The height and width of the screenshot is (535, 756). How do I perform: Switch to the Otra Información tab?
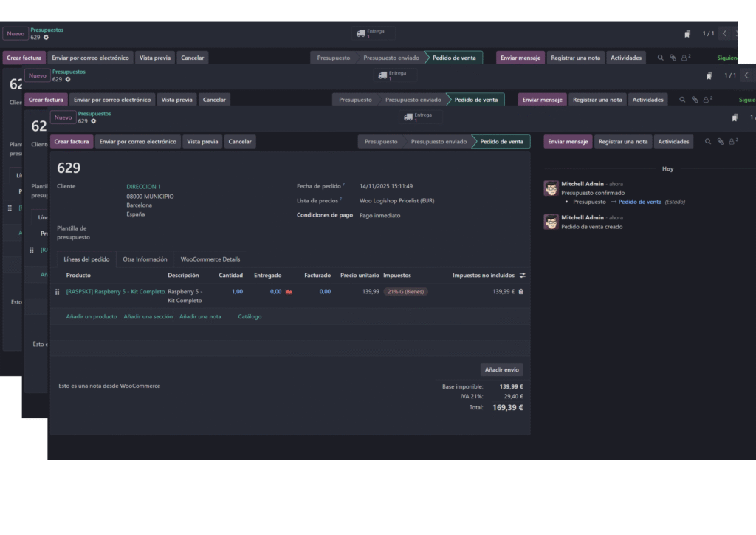[145, 259]
